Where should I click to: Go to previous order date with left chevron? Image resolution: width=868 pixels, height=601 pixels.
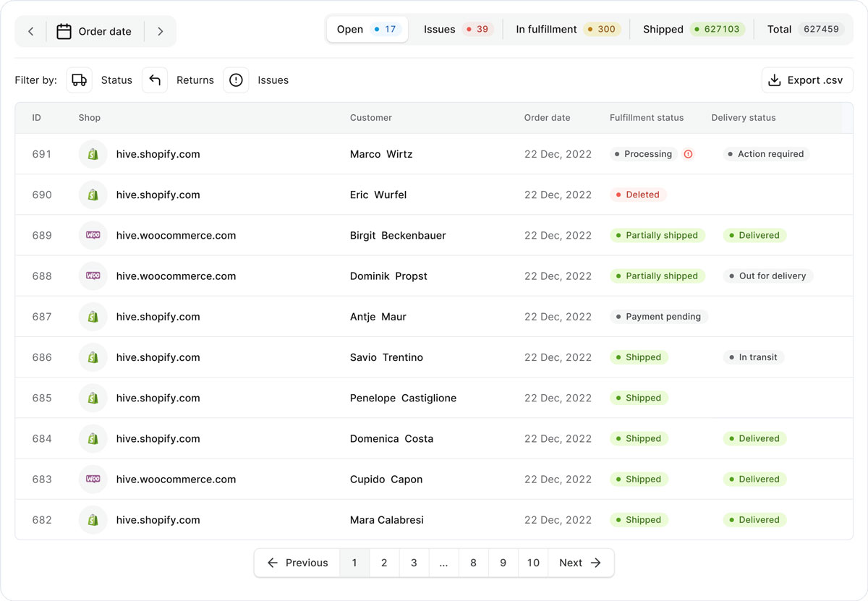[31, 32]
